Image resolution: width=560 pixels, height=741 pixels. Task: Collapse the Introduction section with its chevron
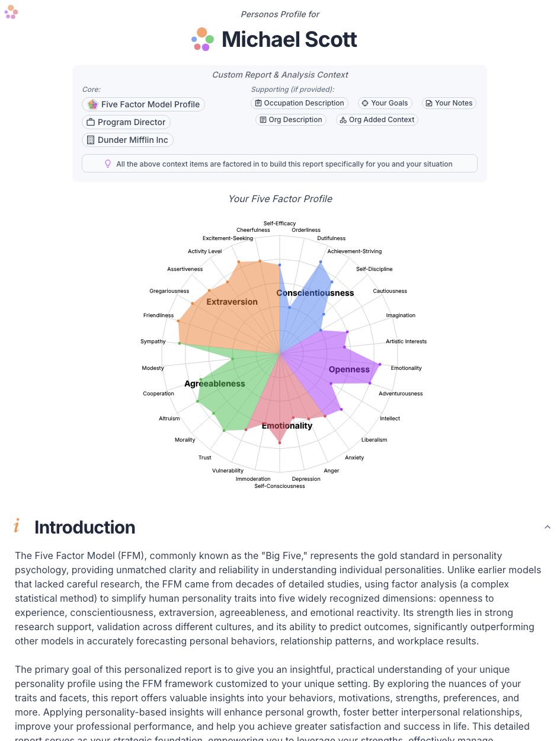(548, 527)
